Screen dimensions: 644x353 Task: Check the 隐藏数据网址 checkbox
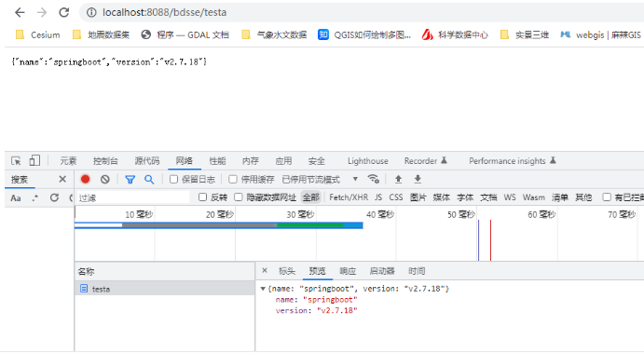(239, 197)
